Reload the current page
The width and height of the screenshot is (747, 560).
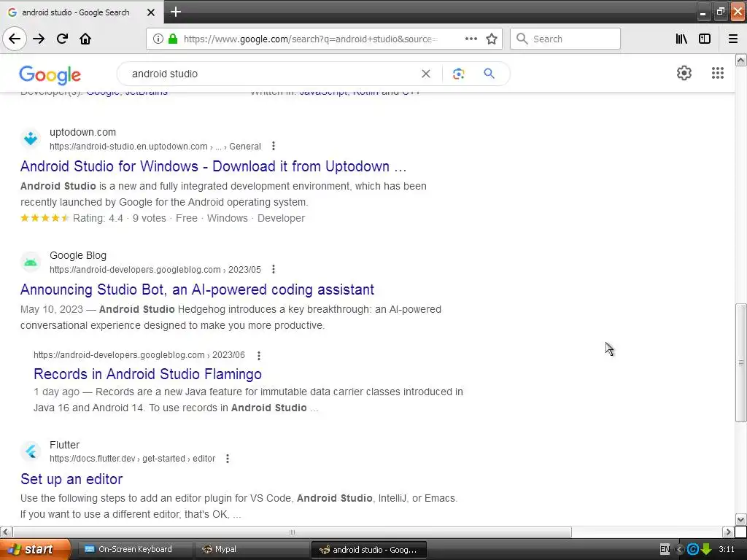(62, 39)
